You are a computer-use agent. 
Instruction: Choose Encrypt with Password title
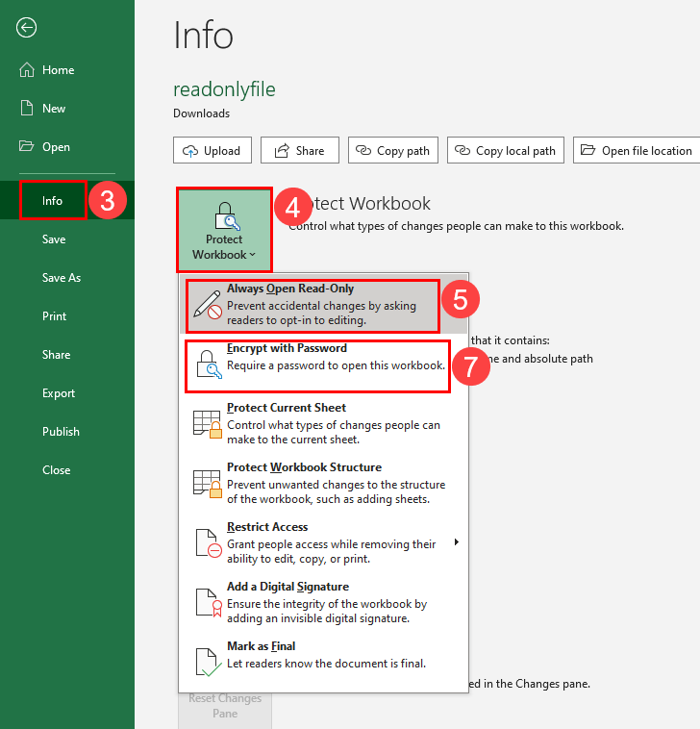pos(287,348)
